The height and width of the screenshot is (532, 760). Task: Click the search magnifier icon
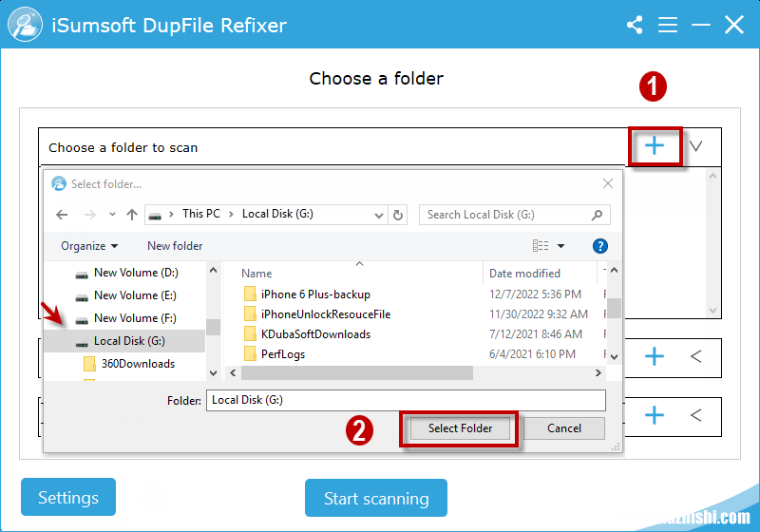pyautogui.click(x=598, y=215)
